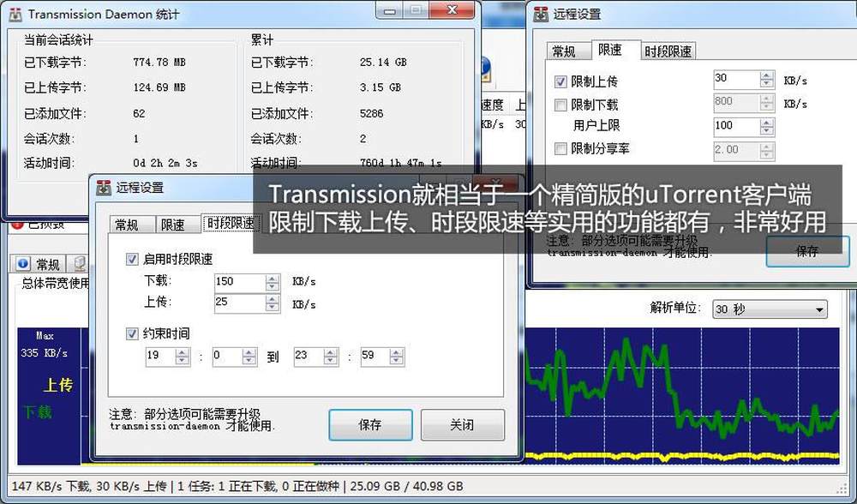Click the resize grip at status bar corner

coord(842,489)
